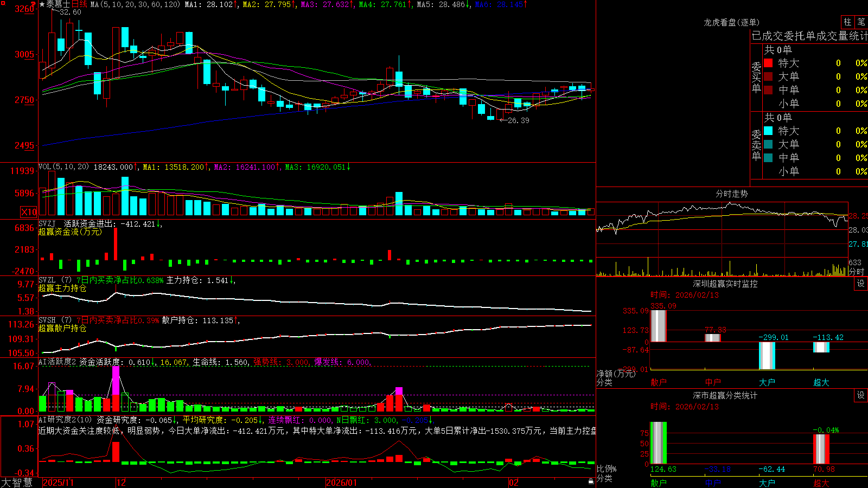Click the 02 month marker on time axis
This screenshot has width=868, height=488.
[514, 483]
